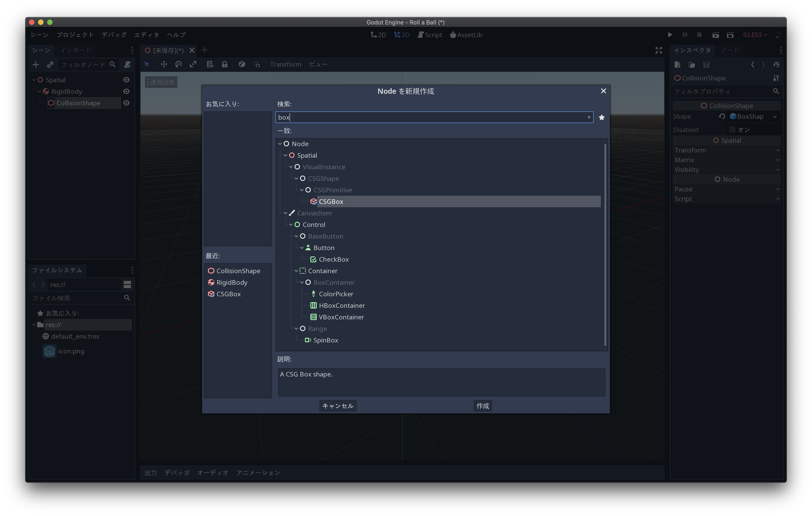This screenshot has width=812, height=516.
Task: Collapse the Node root in match tree
Action: pyautogui.click(x=280, y=144)
